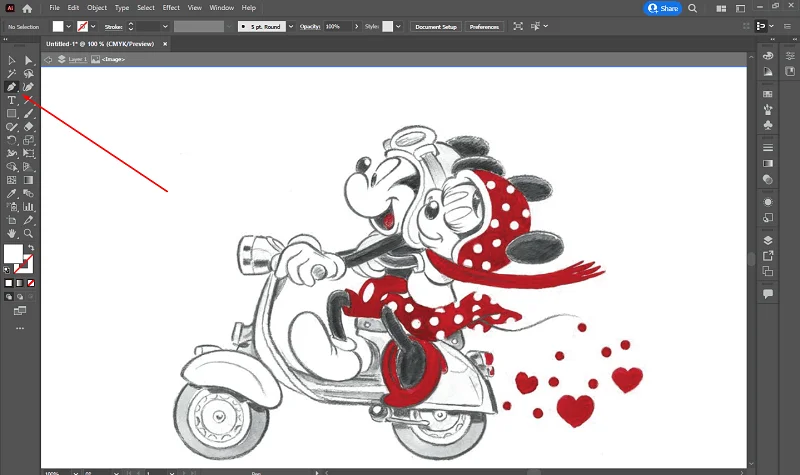800x475 pixels.
Task: Choose the Mesh tool
Action: (11, 180)
